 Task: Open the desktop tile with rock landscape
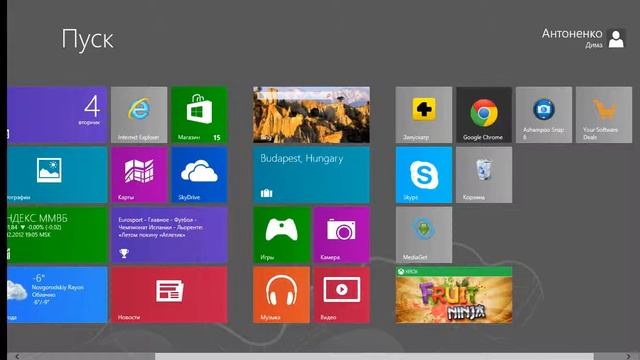311,115
